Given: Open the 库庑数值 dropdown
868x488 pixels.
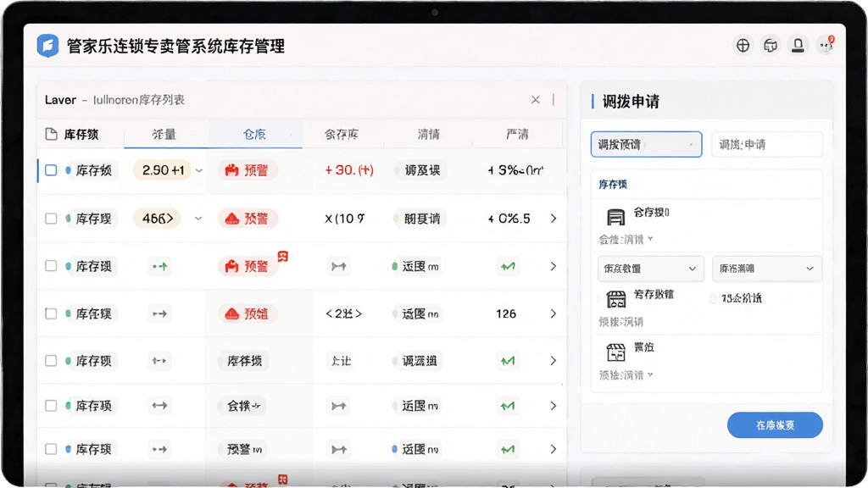Looking at the screenshot, I should pyautogui.click(x=650, y=269).
